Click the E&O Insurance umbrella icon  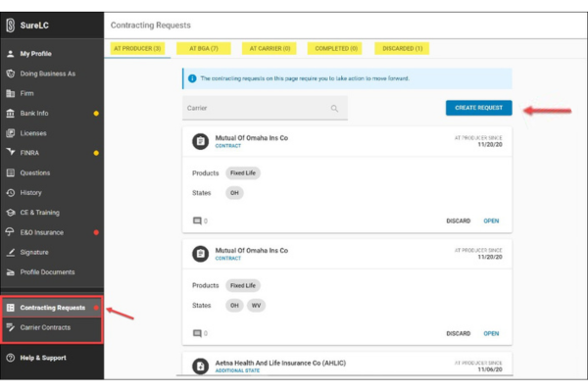click(x=11, y=232)
